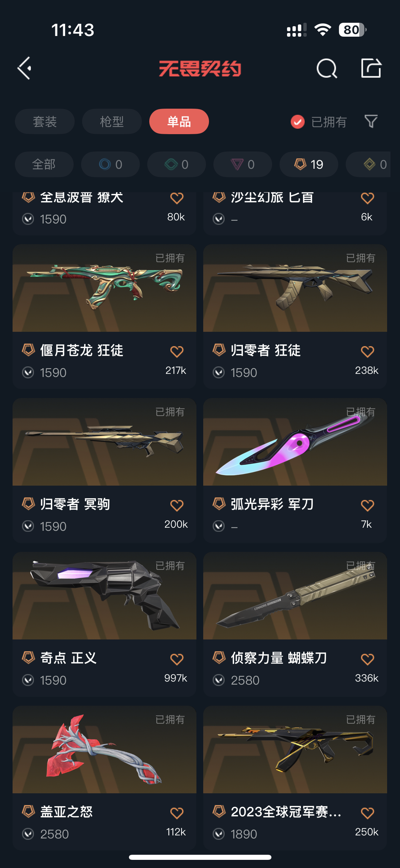The image size is (400, 868).
Task: Tap heart icon for 盖亚之怒
Action: (177, 813)
